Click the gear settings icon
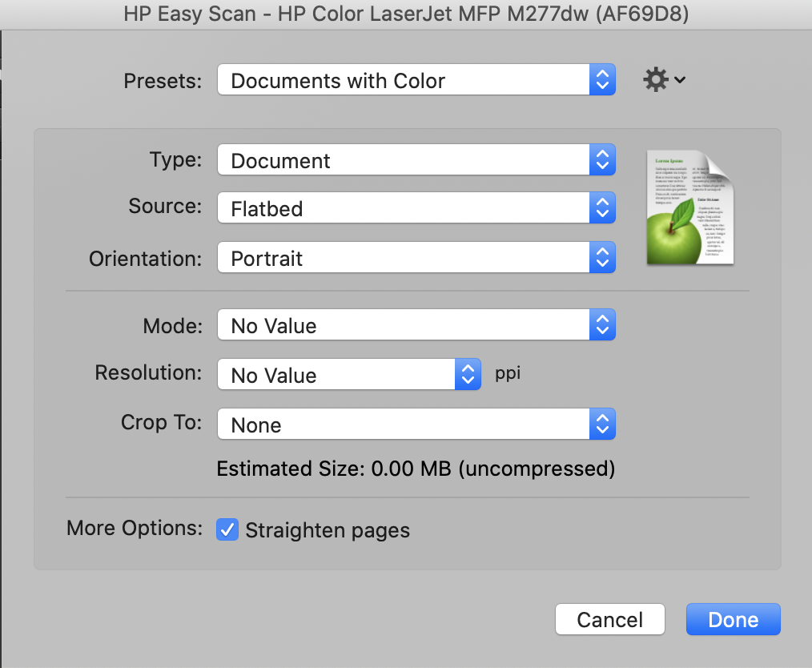The height and width of the screenshot is (668, 812). tap(656, 79)
